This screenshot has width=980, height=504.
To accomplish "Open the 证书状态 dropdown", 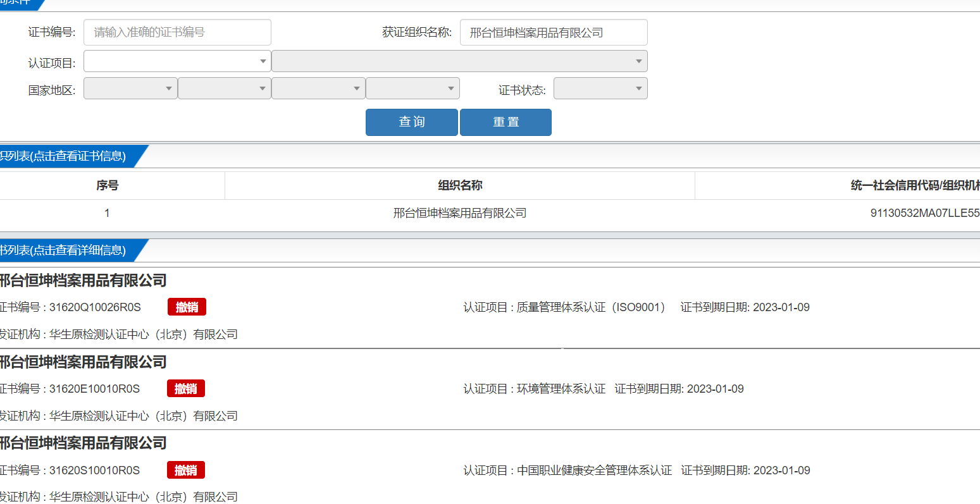I will click(600, 89).
